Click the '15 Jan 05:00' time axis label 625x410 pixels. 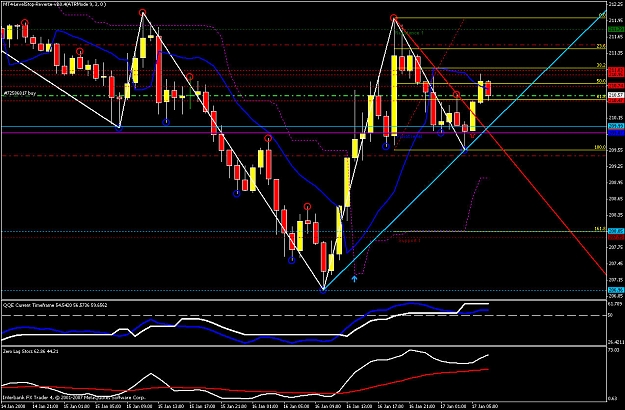pos(107,407)
